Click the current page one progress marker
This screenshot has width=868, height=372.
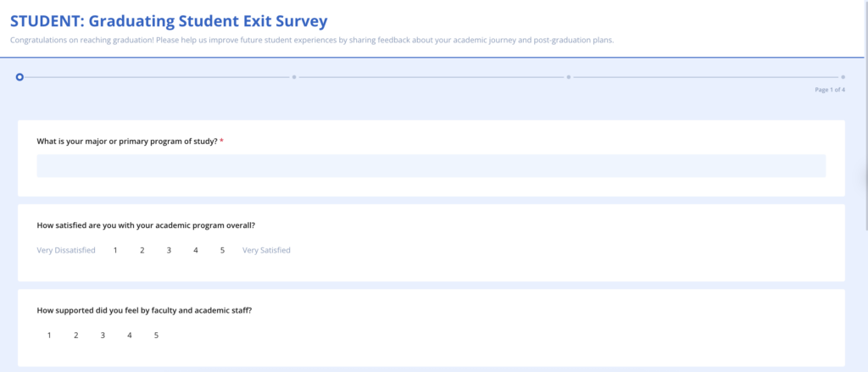point(20,77)
